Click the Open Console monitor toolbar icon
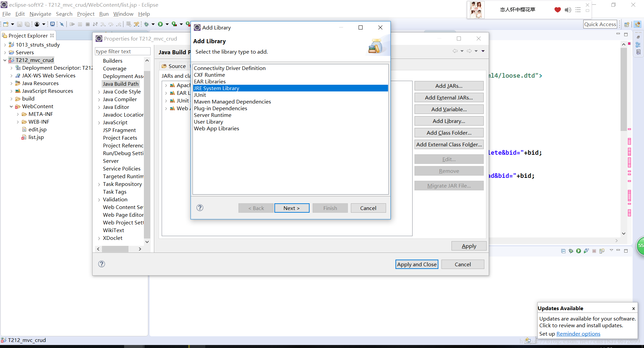The width and height of the screenshot is (644, 348). pyautogui.click(x=52, y=24)
